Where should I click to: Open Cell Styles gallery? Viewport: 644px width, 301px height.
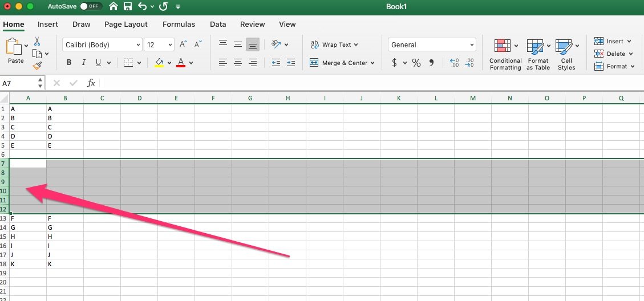(x=566, y=55)
